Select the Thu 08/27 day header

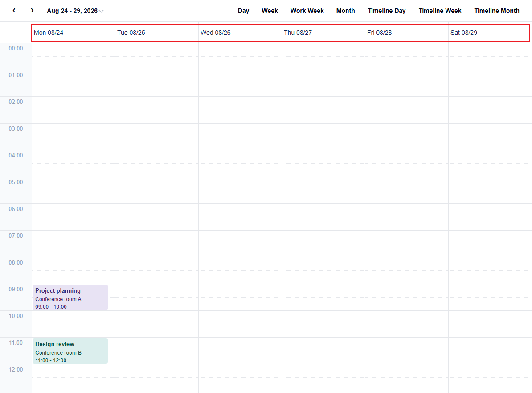[323, 33]
